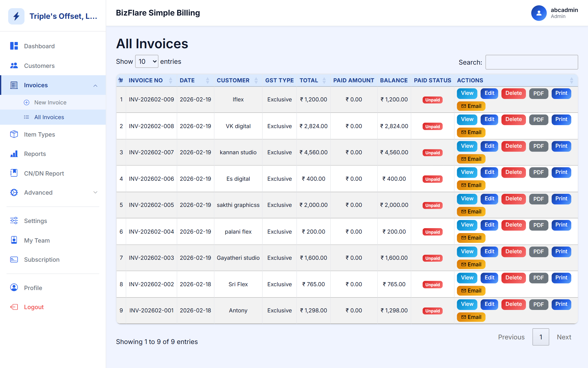
Task: Open the Show entries dropdown
Action: click(147, 61)
